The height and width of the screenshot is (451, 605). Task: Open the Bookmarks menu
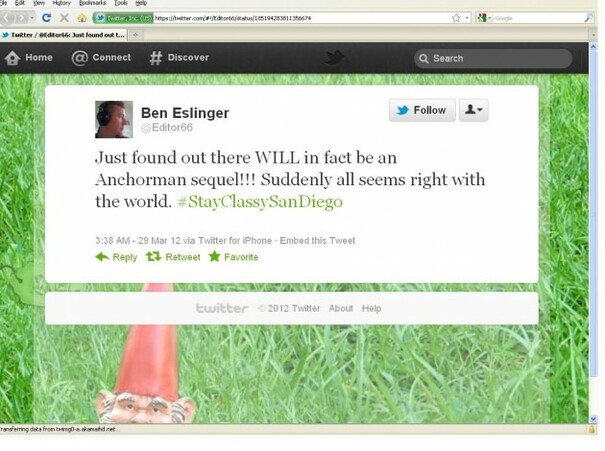click(x=92, y=3)
